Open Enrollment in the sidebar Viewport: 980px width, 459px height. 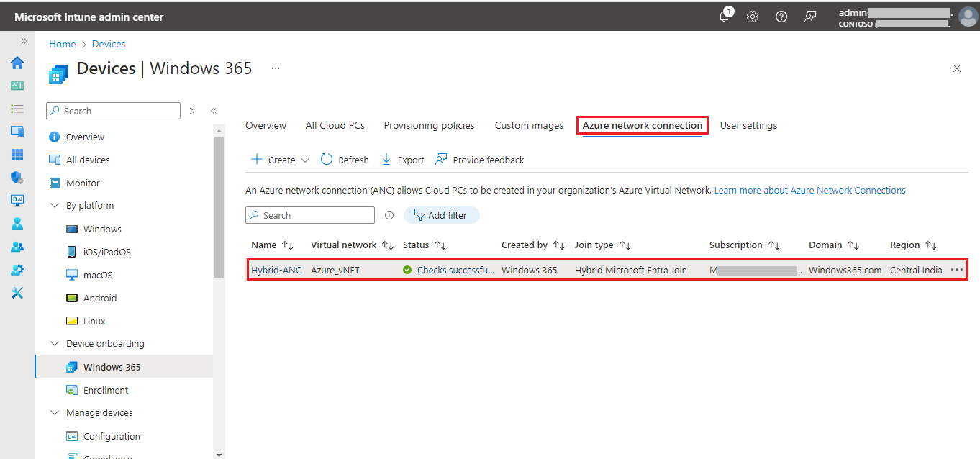pos(106,390)
